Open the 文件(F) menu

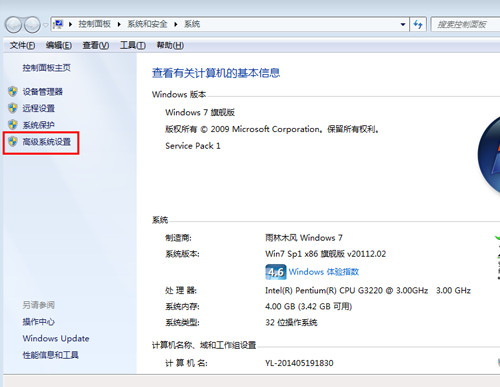point(22,45)
